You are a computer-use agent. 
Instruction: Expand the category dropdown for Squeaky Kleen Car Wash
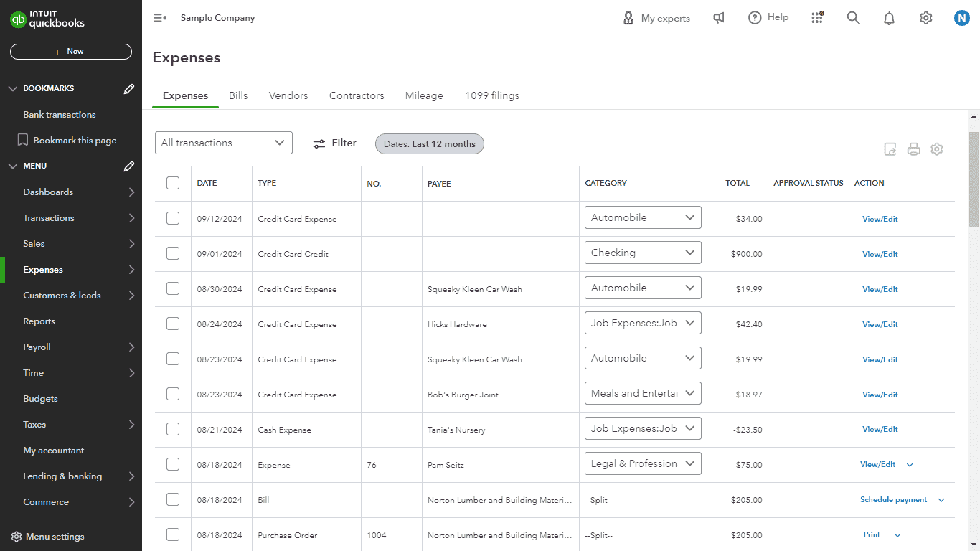(690, 287)
